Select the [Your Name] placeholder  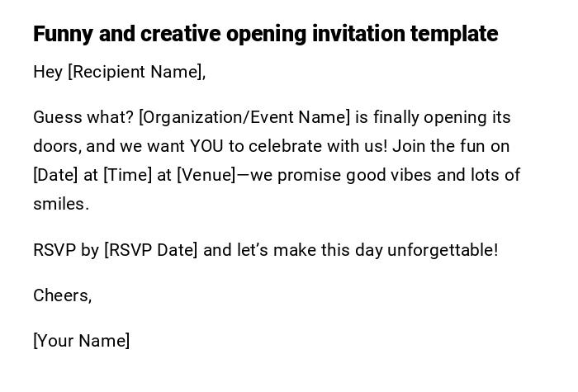tap(81, 341)
